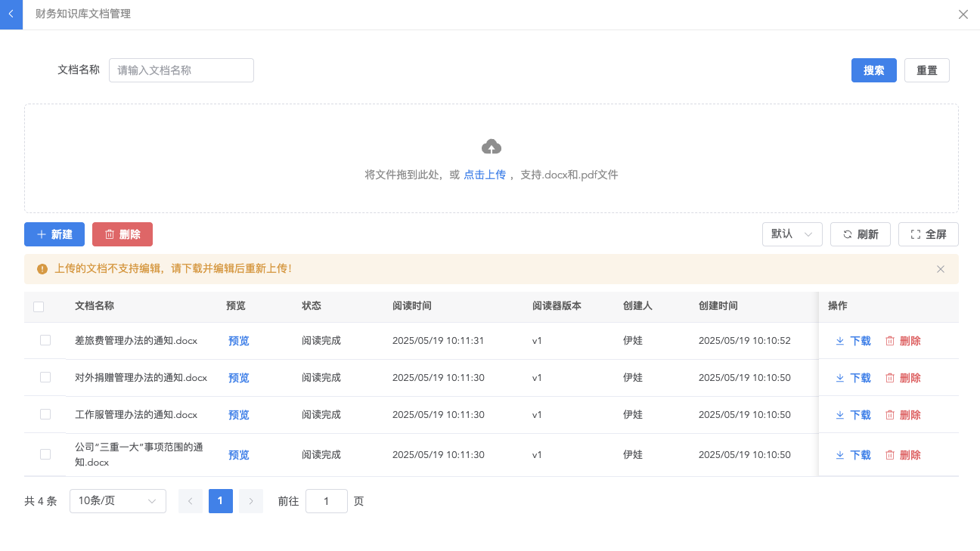Click the 前往 page number input
Viewport: 980px width, 551px height.
tap(327, 501)
